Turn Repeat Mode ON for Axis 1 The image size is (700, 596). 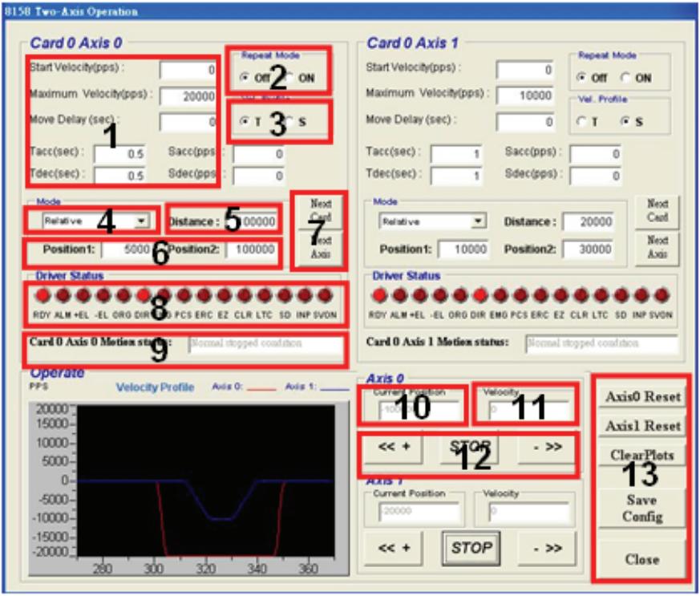pyautogui.click(x=625, y=78)
